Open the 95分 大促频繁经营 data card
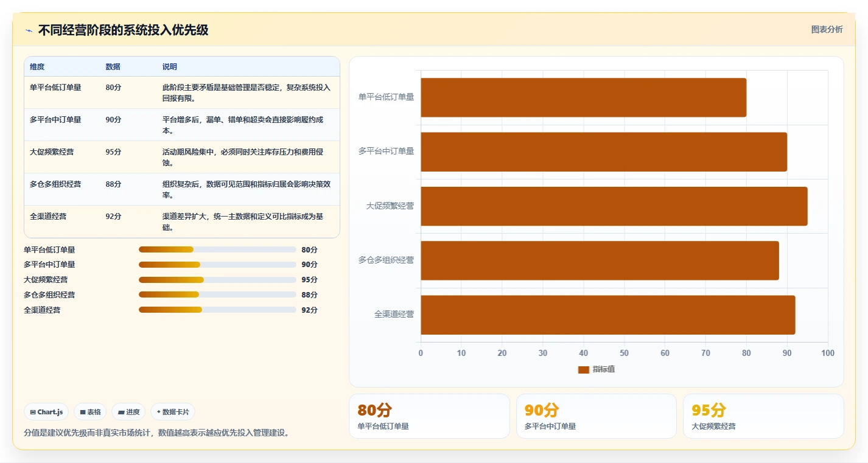 [x=763, y=416]
